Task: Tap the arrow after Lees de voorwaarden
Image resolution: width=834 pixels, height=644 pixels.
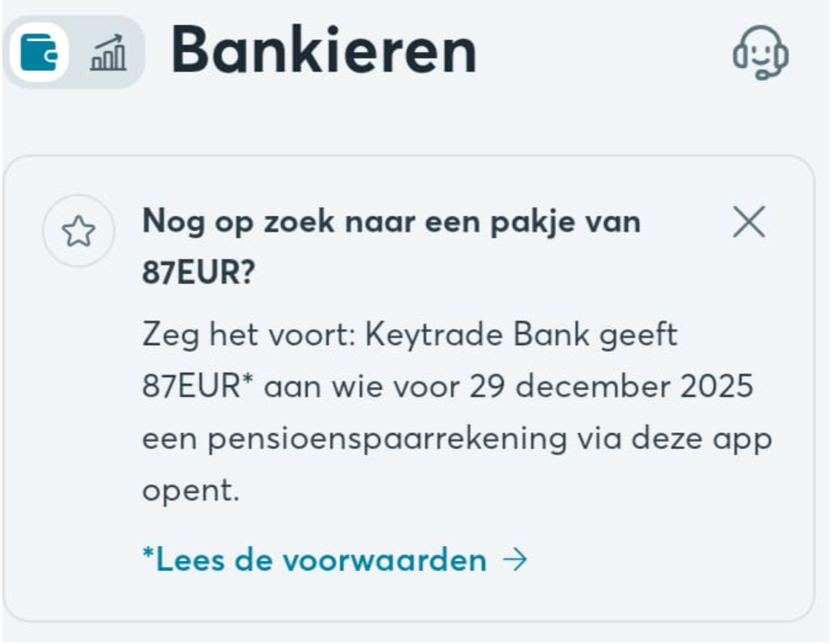Action: point(515,560)
